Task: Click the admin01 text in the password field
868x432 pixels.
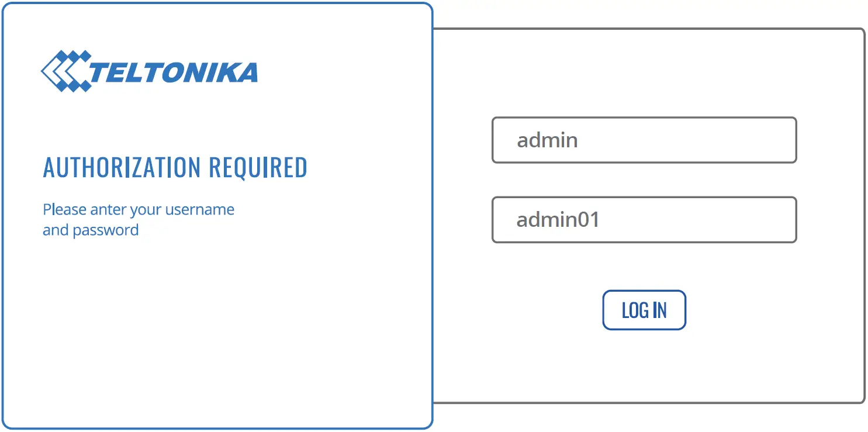Action: (558, 220)
